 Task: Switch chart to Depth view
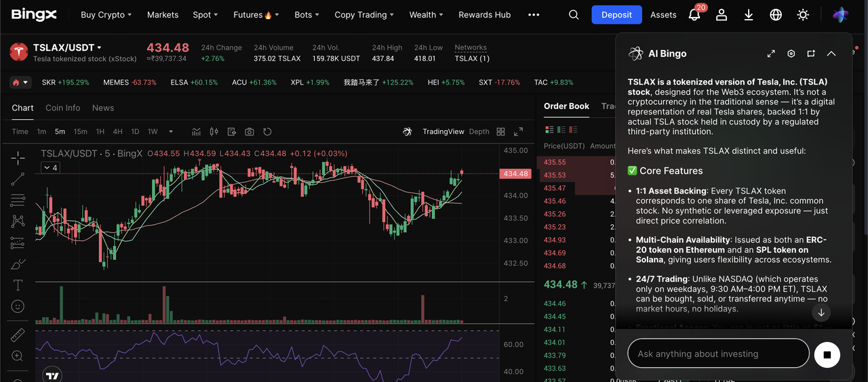click(479, 131)
